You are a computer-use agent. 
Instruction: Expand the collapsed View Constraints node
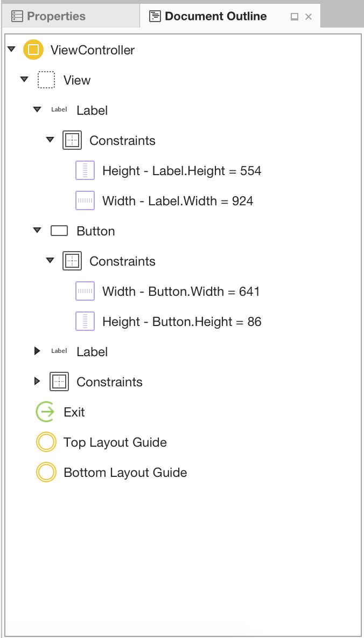tap(37, 382)
